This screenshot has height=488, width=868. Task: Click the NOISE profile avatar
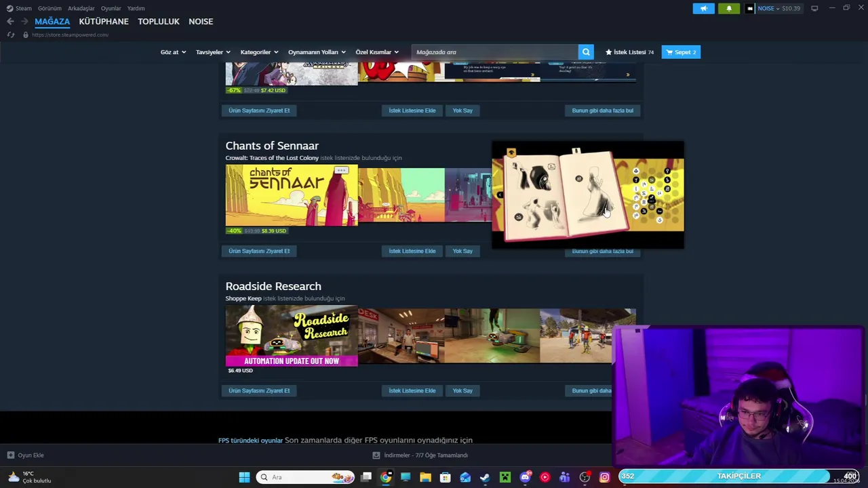pos(749,8)
